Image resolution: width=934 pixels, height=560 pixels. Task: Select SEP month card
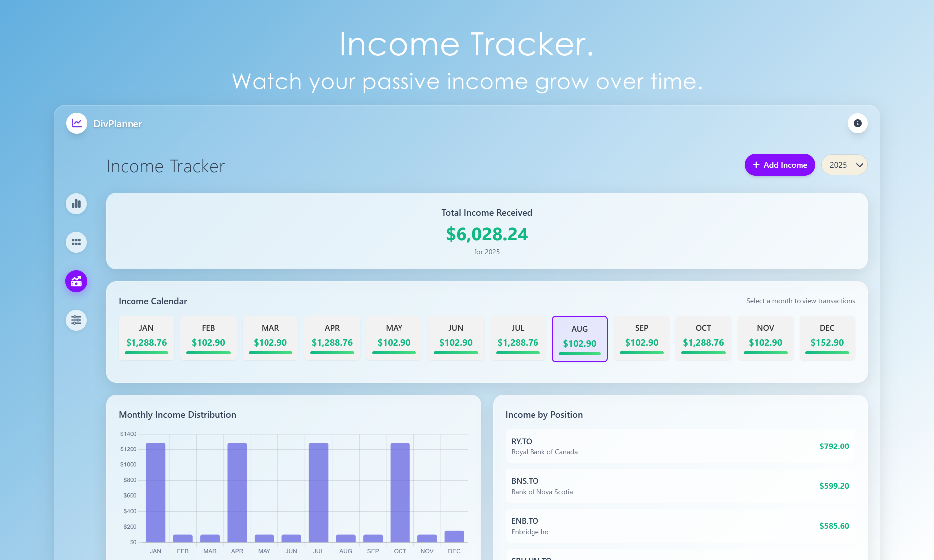642,338
